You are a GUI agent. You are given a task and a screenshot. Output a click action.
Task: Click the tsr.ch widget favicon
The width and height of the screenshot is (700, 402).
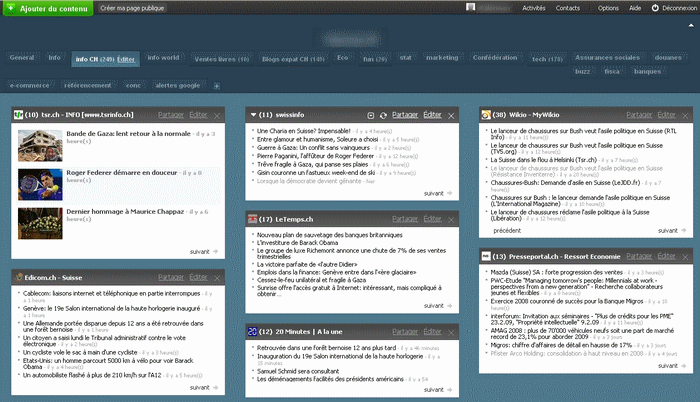(18, 115)
